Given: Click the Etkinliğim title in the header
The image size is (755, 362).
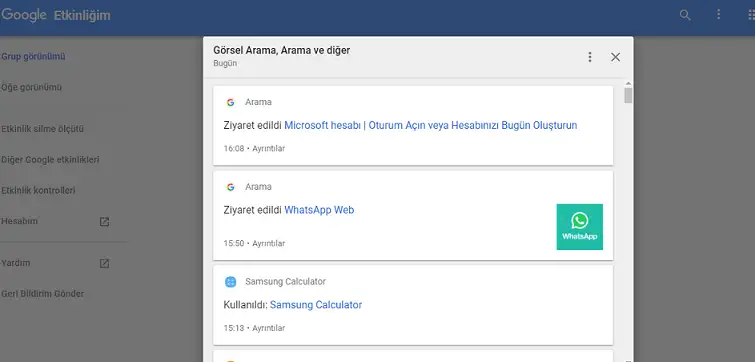Looking at the screenshot, I should point(82,15).
